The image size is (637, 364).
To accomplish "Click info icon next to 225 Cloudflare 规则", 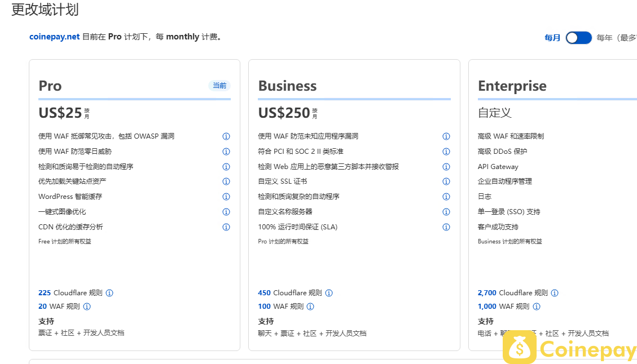I will coord(109,293).
